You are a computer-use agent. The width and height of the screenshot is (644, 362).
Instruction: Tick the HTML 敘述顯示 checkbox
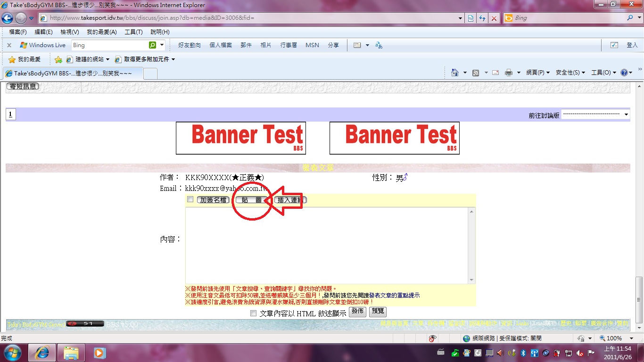click(x=253, y=313)
